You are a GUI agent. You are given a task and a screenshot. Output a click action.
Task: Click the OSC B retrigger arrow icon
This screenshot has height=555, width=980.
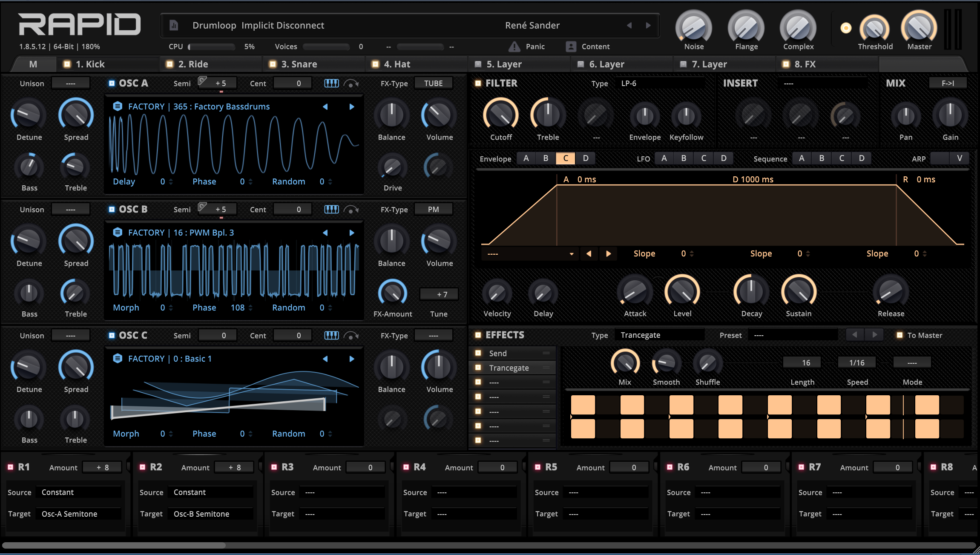pyautogui.click(x=351, y=210)
